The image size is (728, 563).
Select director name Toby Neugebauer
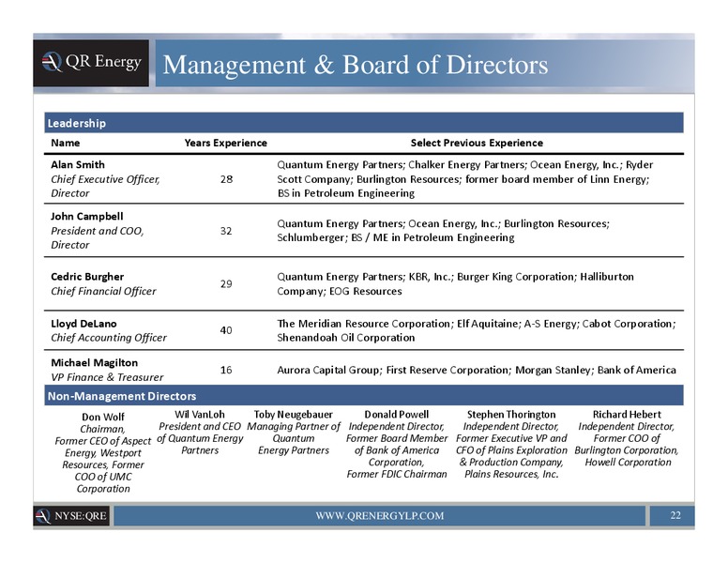pyautogui.click(x=294, y=415)
